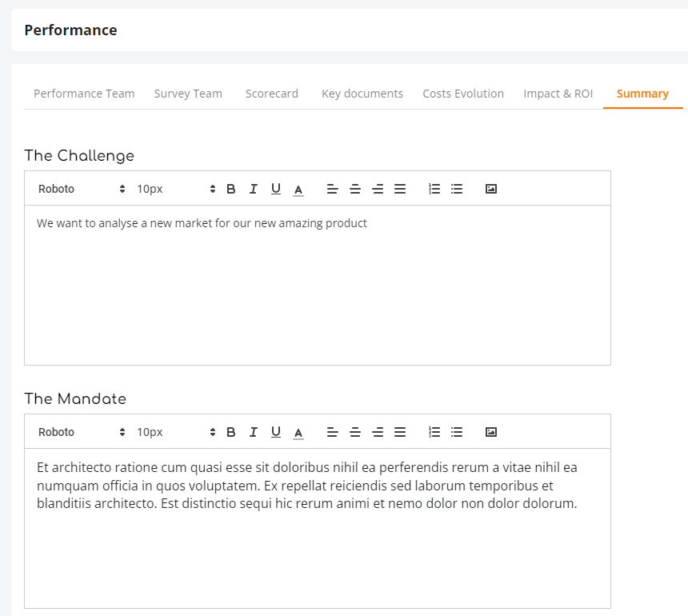688x616 pixels.
Task: Toggle italic in The Mandate editor
Action: [253, 432]
